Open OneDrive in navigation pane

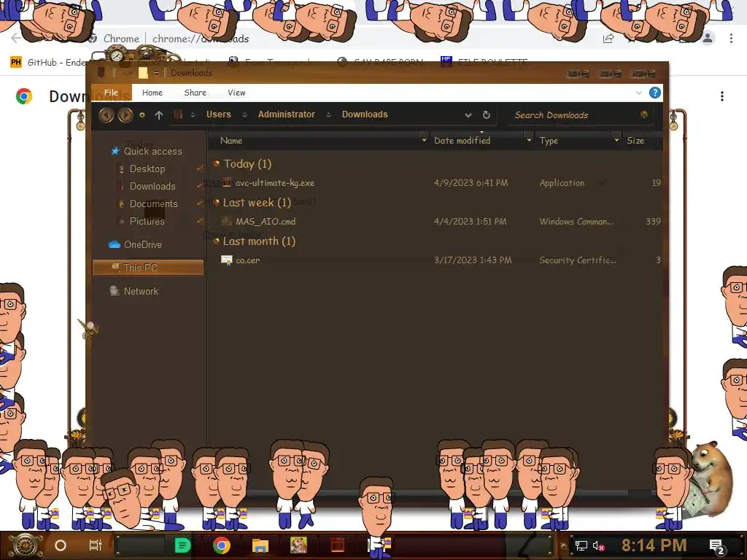(x=143, y=245)
